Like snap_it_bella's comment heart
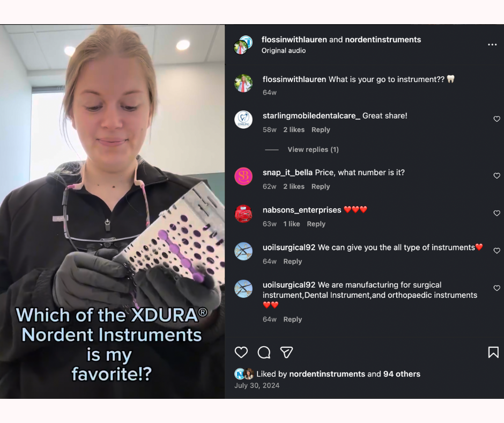 point(496,176)
